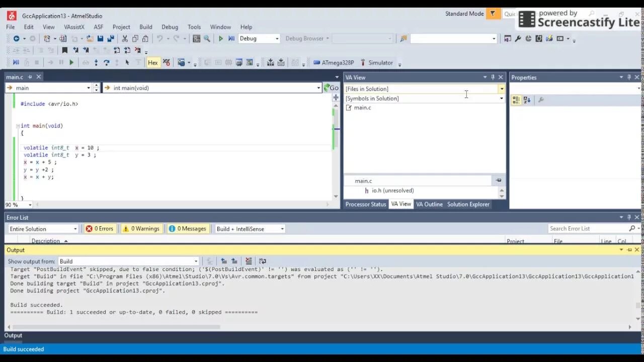Click the Step Into debug icon
Image resolution: width=644 pixels, height=362 pixels.
point(96,63)
